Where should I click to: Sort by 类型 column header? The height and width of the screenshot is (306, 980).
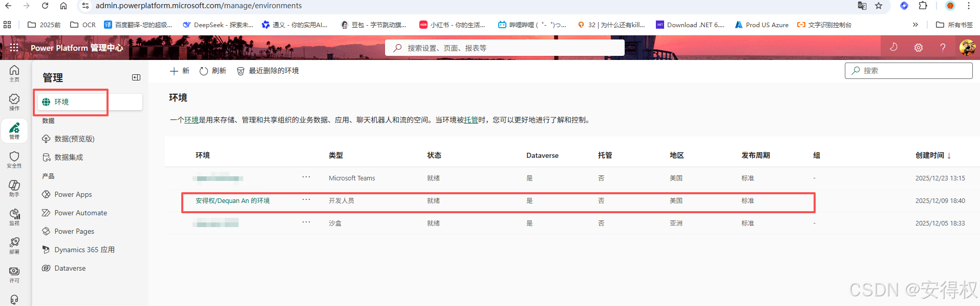(336, 155)
